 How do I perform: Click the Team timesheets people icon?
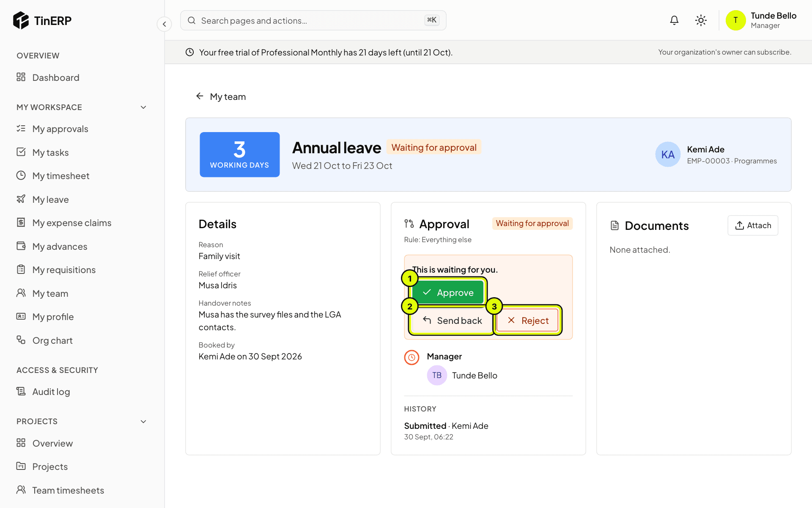pyautogui.click(x=21, y=490)
